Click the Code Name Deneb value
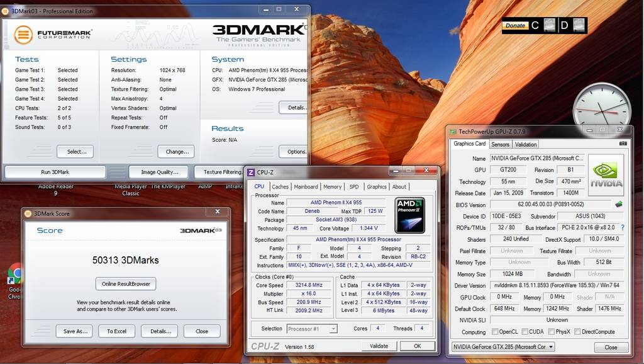The width and height of the screenshot is (644, 364). coord(312,211)
